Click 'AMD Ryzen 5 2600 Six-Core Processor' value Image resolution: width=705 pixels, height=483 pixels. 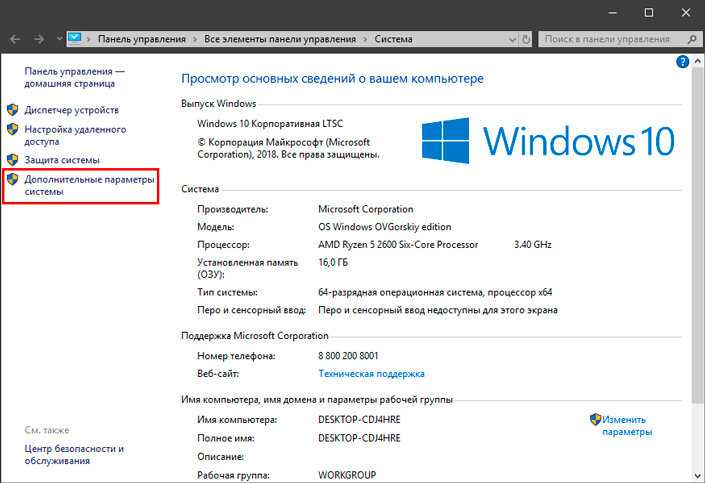398,245
